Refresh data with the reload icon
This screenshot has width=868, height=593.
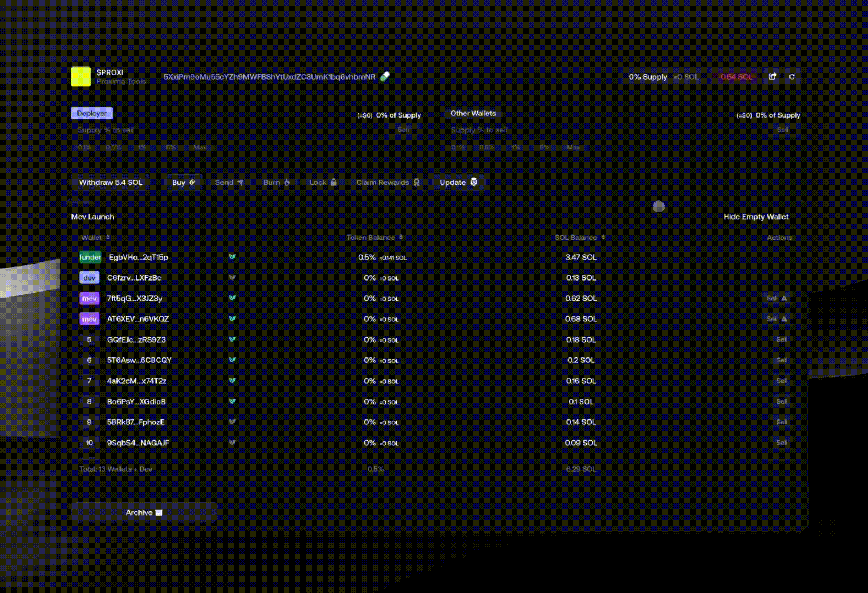pos(792,76)
